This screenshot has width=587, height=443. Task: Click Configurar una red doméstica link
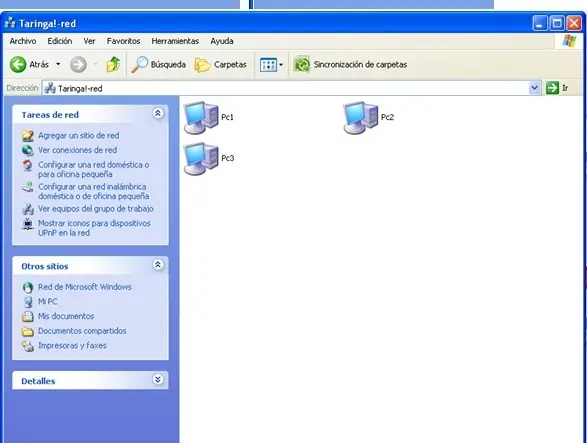coord(94,169)
